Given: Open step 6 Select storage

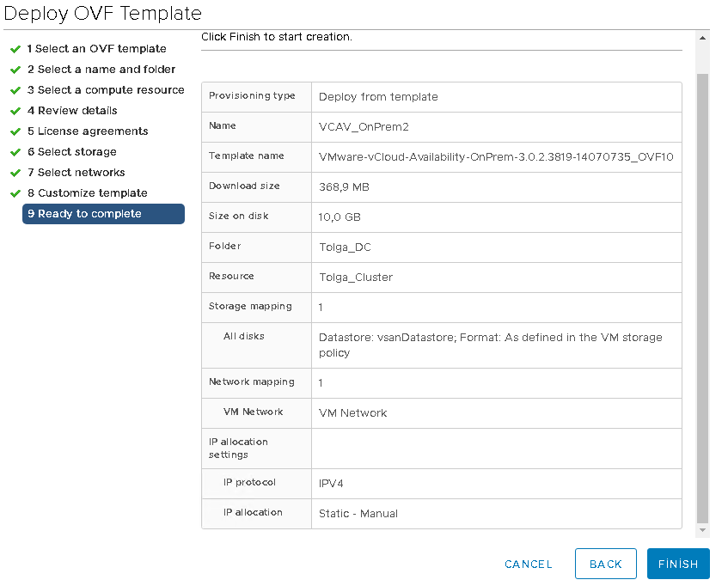Looking at the screenshot, I should tap(72, 152).
